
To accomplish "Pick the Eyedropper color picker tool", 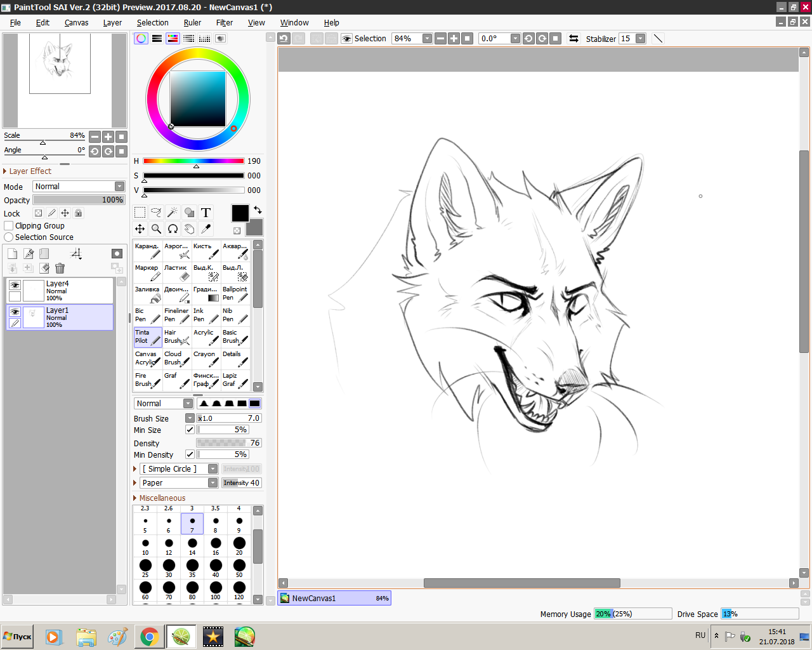I will tap(206, 229).
